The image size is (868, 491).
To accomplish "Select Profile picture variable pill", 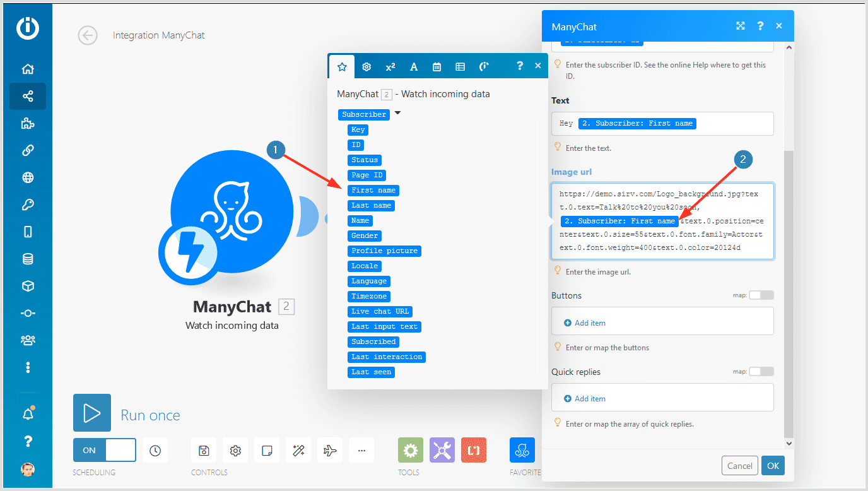I will tap(385, 251).
